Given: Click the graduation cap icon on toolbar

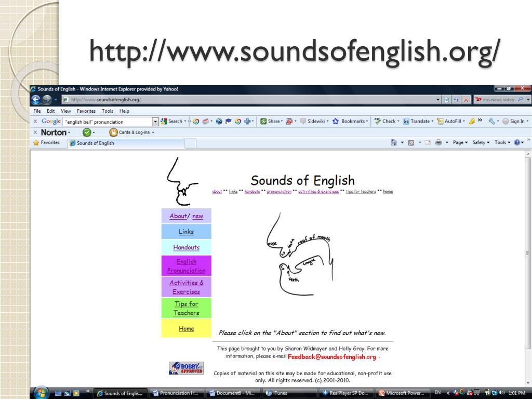Looking at the screenshot, I should click(x=229, y=121).
